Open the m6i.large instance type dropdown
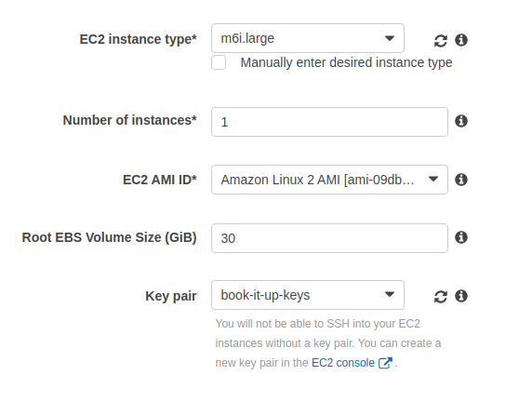Screen dimensions: 532x402 pos(308,38)
